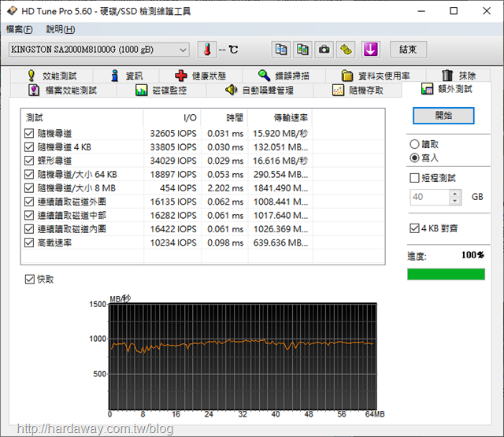Click the 18897 IOPS value
The width and height of the screenshot is (504, 437).
(x=173, y=175)
